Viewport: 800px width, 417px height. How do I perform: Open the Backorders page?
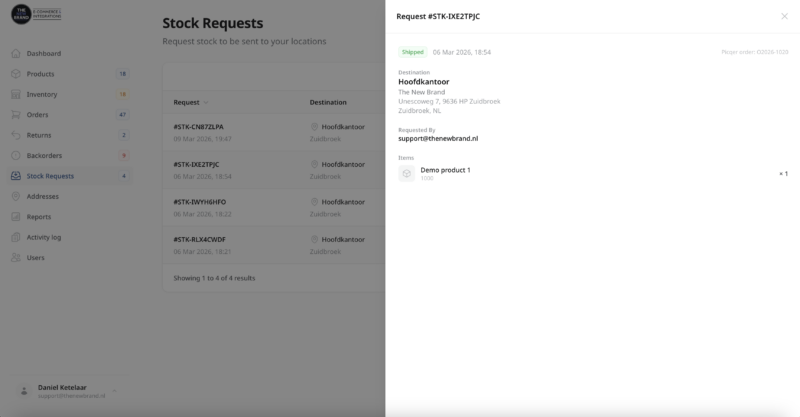coord(69,155)
